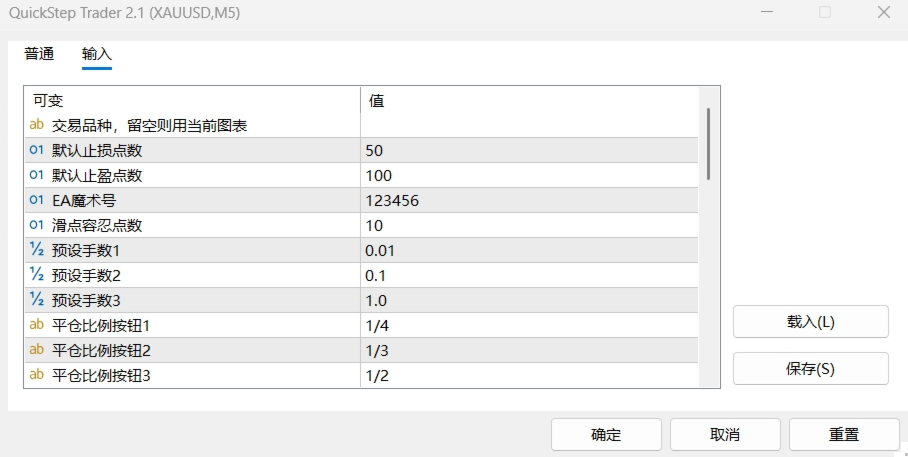Click the integer icon beside 默认止损点数
908x457 pixels.
(x=37, y=150)
